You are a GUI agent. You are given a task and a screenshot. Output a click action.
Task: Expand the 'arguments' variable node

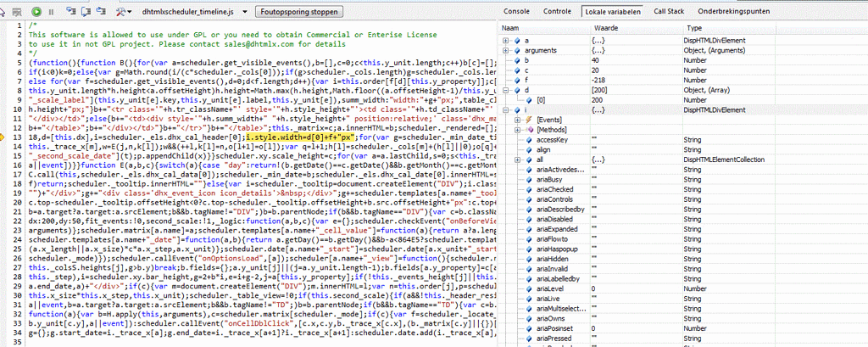(506, 51)
